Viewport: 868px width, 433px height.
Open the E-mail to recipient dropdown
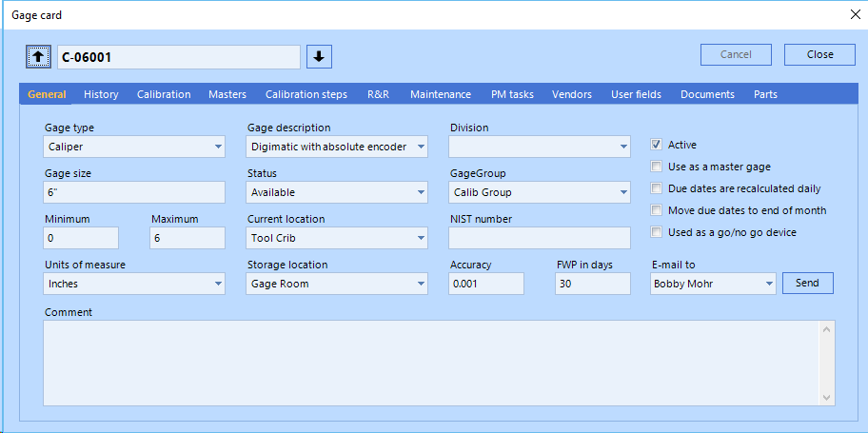point(768,284)
